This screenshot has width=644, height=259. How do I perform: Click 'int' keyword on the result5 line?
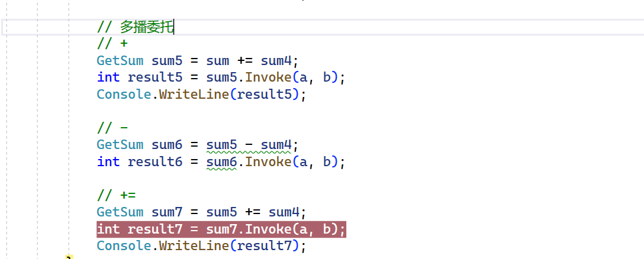tap(108, 77)
